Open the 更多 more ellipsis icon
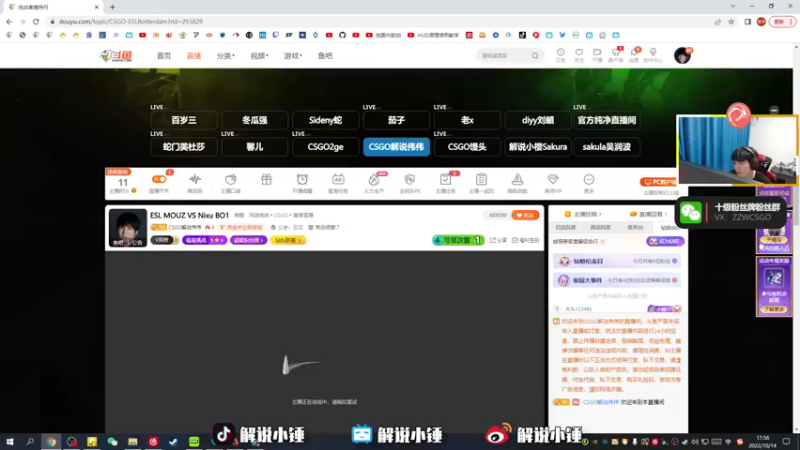 (x=589, y=180)
